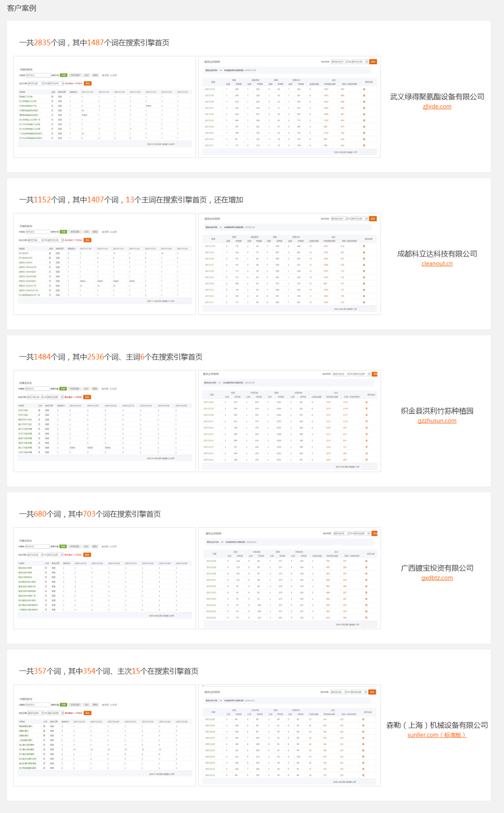504x813 pixels.
Task: Click next-page arrow in cleanout.cn keyword ranking table
Action: click(188, 301)
